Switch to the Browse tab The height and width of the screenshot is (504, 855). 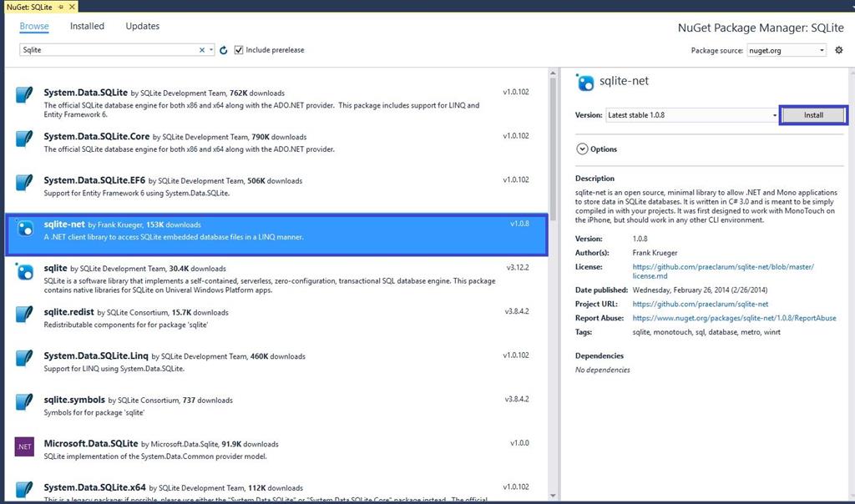[x=33, y=26]
